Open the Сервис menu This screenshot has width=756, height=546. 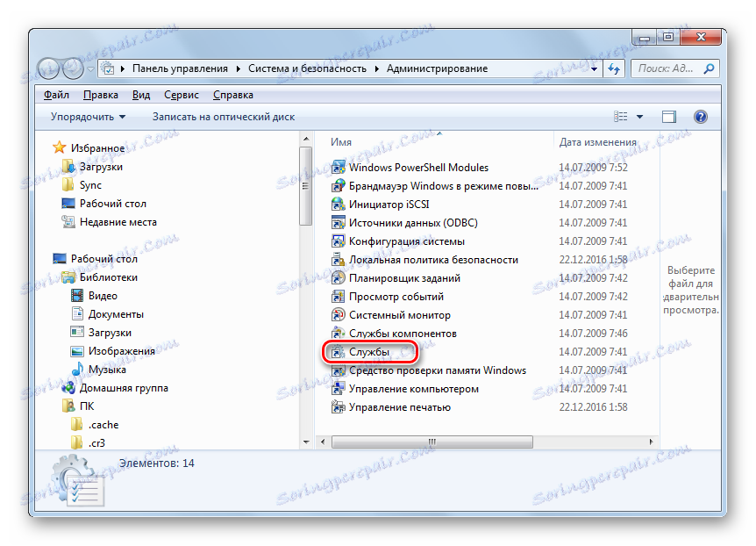coord(182,95)
